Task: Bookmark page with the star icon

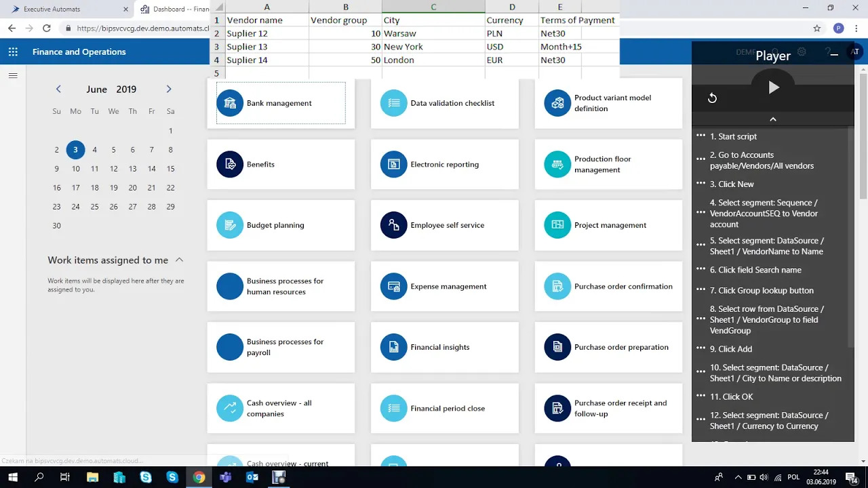Action: tap(817, 28)
